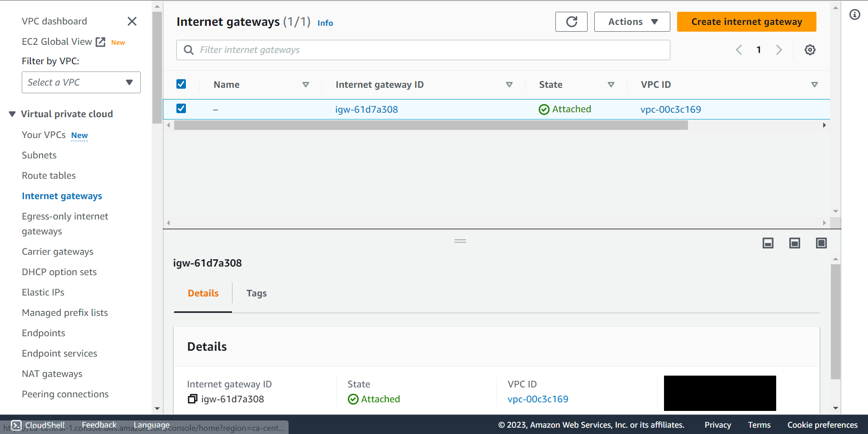This screenshot has height=434, width=868.
Task: Collapse the Virtual private cloud section
Action: [x=12, y=114]
